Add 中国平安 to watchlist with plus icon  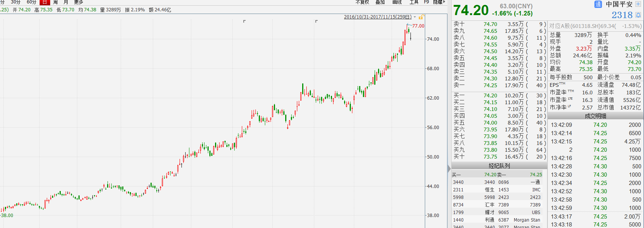click(639, 4)
